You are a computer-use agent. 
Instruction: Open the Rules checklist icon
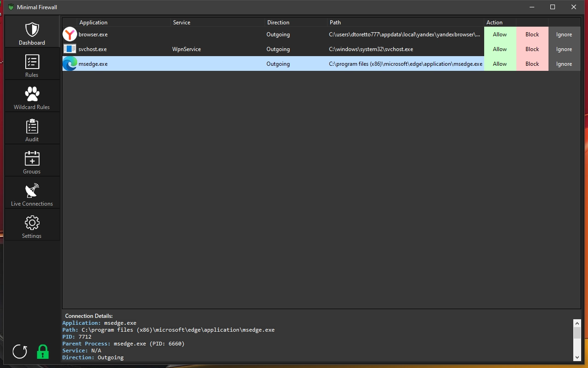click(32, 62)
